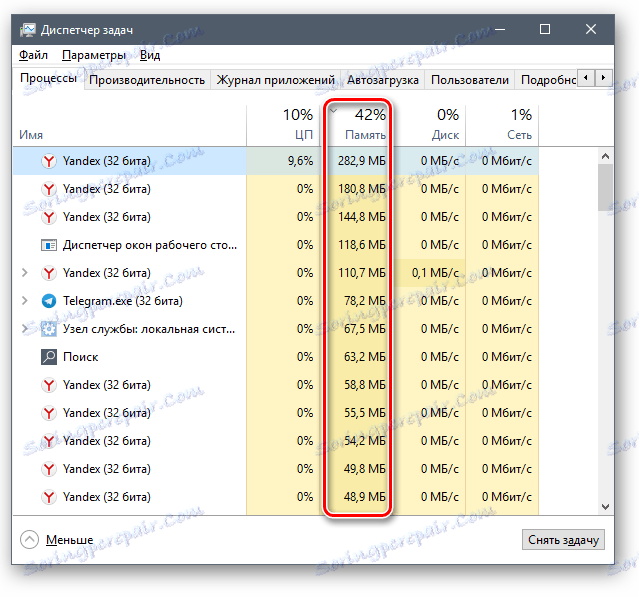Select Узел службы: локальная сист... name
Image resolution: width=639 pixels, height=597 pixels.
149,329
